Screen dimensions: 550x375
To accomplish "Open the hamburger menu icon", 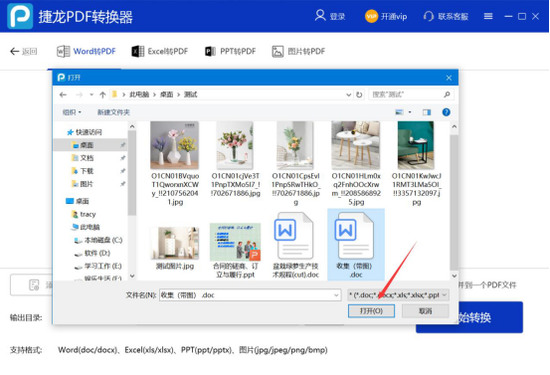I will point(488,16).
